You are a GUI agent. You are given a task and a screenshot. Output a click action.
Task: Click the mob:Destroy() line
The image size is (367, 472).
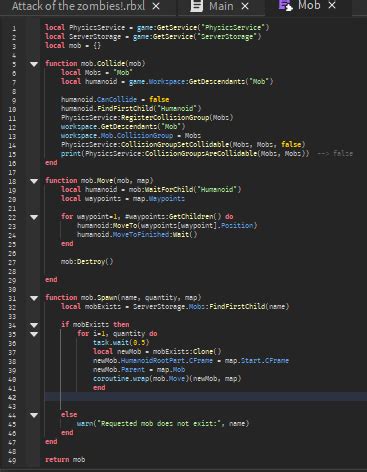point(87,262)
